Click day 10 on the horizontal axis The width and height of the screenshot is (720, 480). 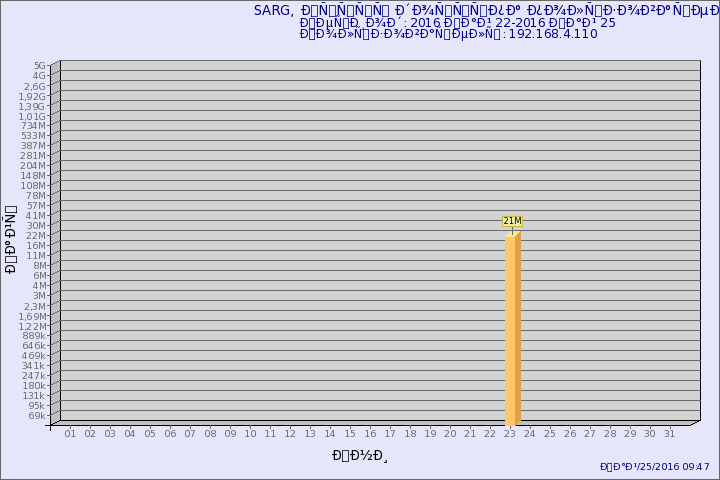tap(250, 434)
